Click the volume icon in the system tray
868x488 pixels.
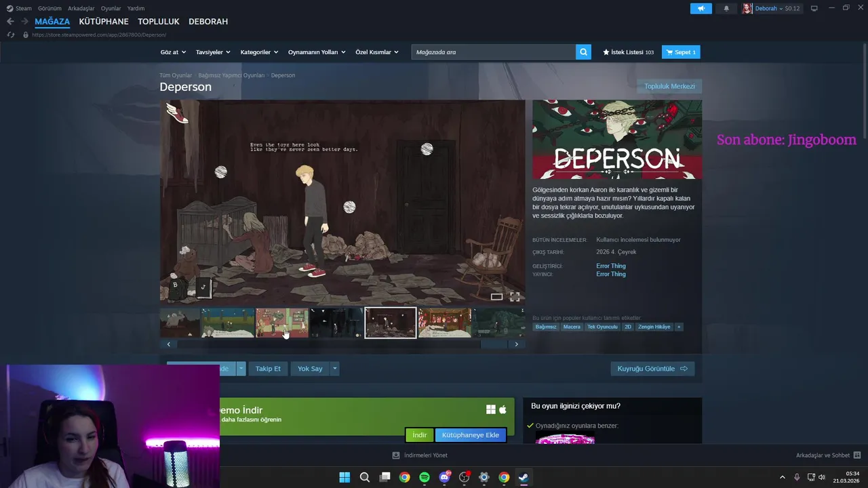822,477
